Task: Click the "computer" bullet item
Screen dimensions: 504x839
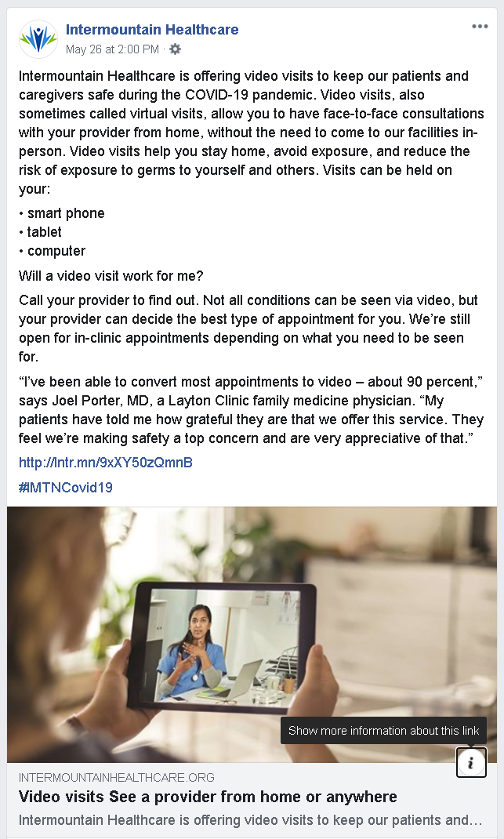Action: click(x=53, y=250)
